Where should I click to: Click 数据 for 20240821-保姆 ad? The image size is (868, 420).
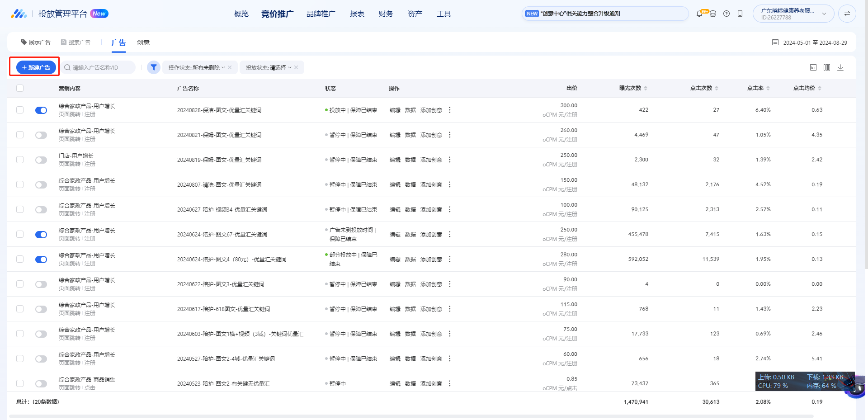[x=410, y=135]
